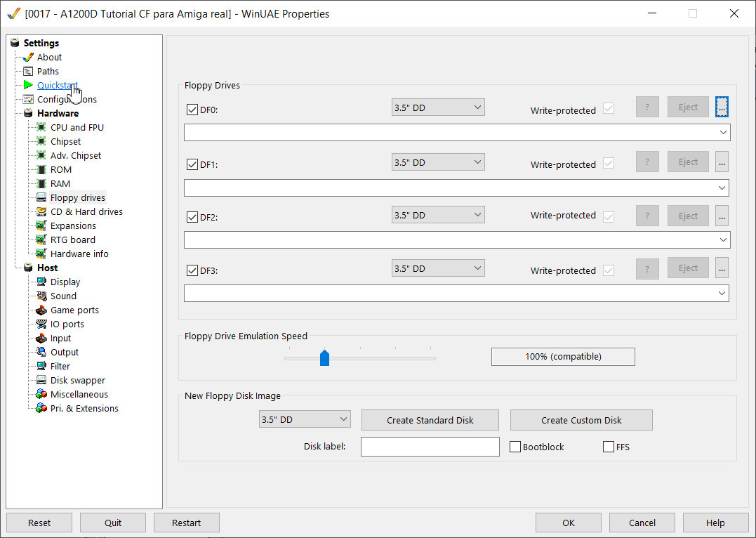The height and width of the screenshot is (538, 756).
Task: Click the RAM chip icon
Action: click(41, 183)
